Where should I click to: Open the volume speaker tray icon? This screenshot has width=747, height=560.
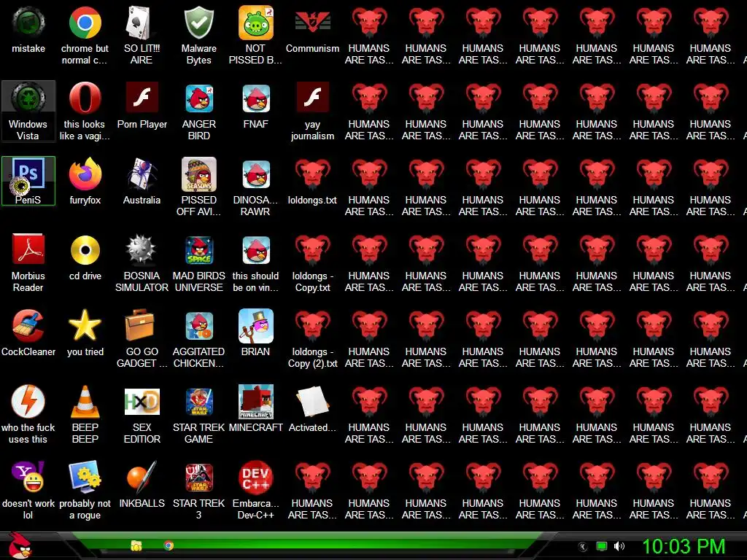tap(619, 546)
